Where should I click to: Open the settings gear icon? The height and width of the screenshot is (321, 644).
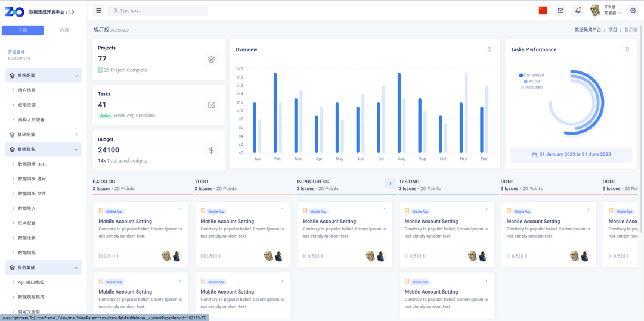pyautogui.click(x=633, y=10)
